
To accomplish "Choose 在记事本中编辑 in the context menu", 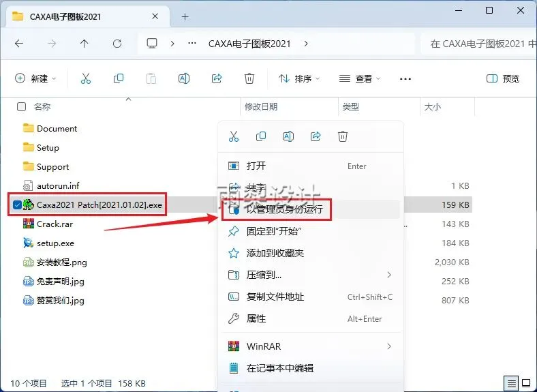I will (311, 368).
